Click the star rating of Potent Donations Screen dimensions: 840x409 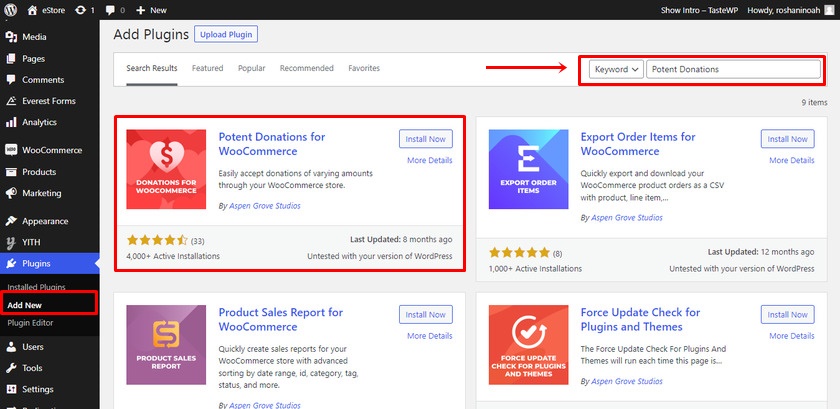(x=158, y=240)
